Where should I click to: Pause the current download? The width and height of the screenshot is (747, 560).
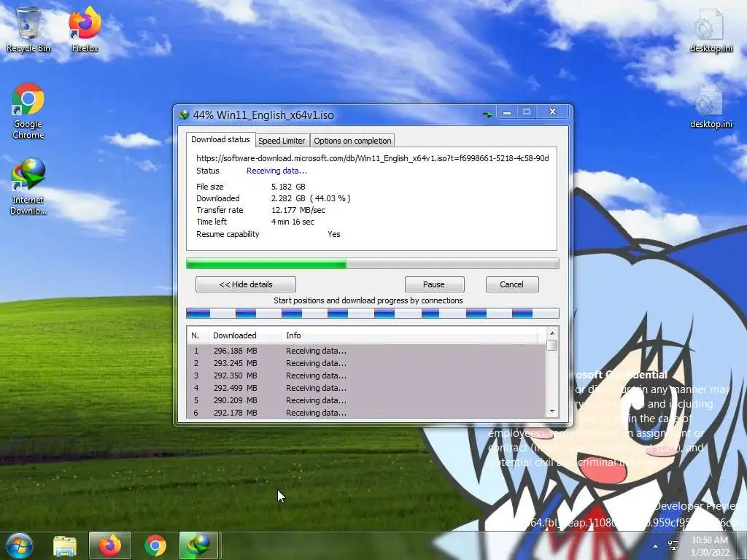coord(434,284)
